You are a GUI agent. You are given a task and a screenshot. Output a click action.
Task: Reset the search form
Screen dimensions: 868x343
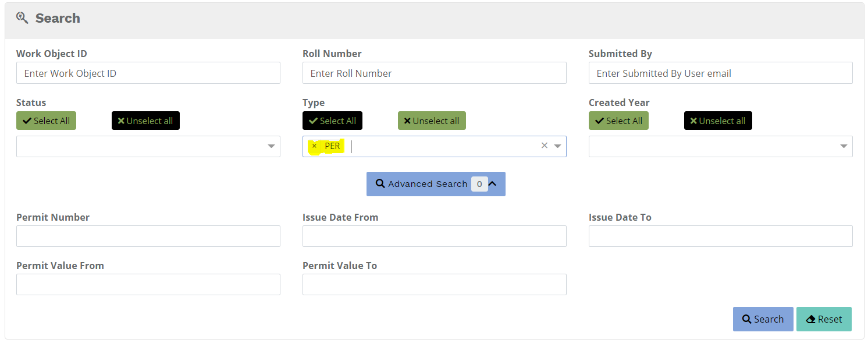tap(824, 319)
